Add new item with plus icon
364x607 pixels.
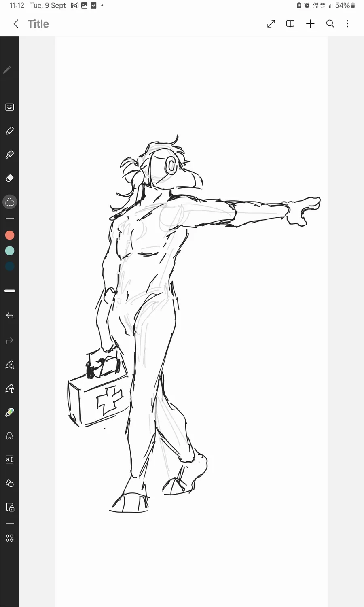point(310,24)
